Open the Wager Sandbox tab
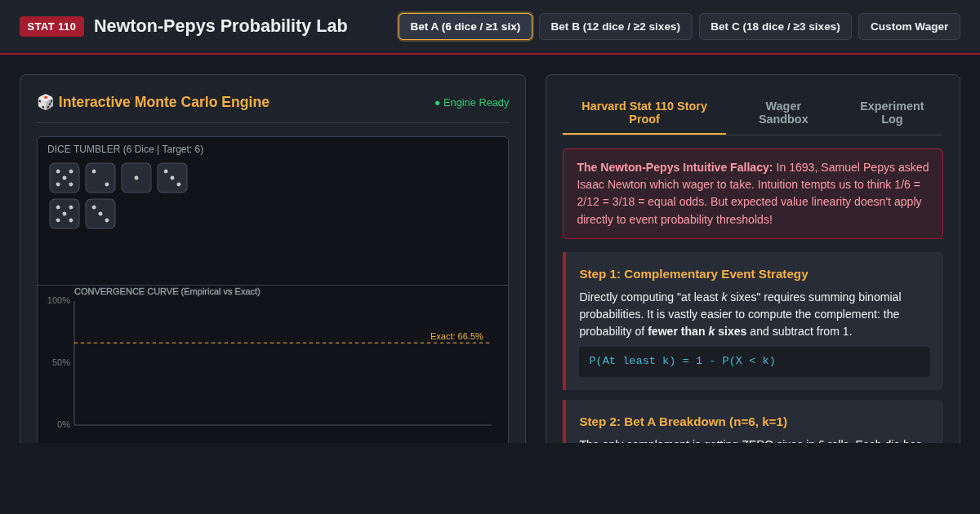The image size is (980, 514). tap(783, 113)
